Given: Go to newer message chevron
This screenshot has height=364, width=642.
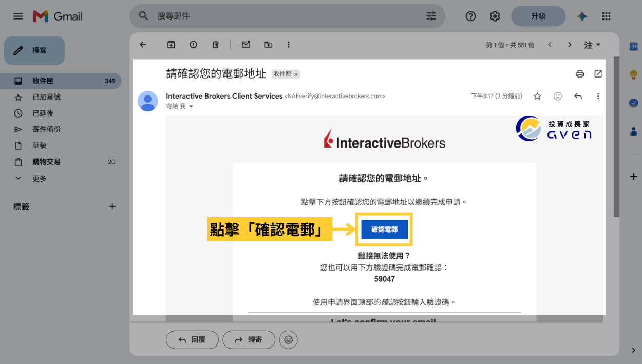Looking at the screenshot, I should point(550,45).
